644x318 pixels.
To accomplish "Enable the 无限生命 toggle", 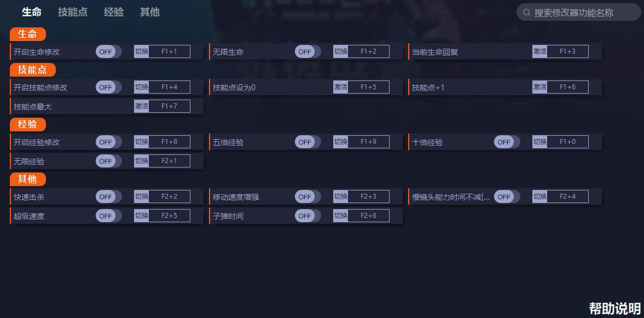I will [308, 52].
